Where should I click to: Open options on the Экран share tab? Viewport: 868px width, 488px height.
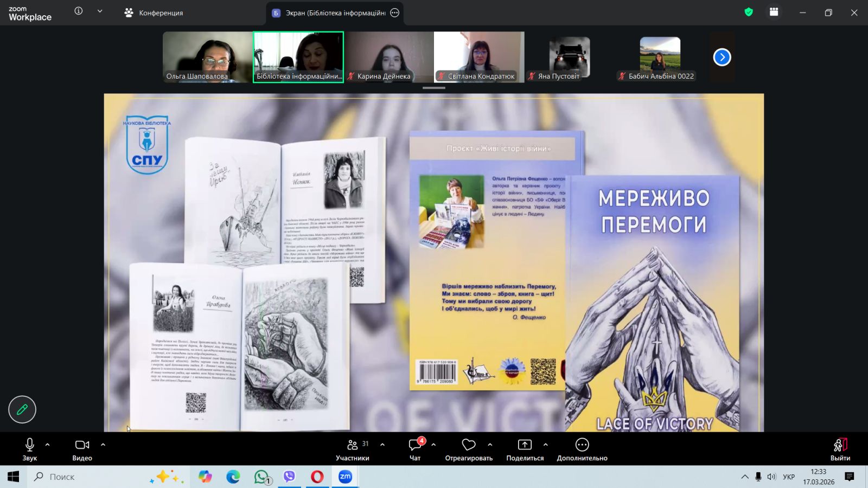click(x=395, y=12)
